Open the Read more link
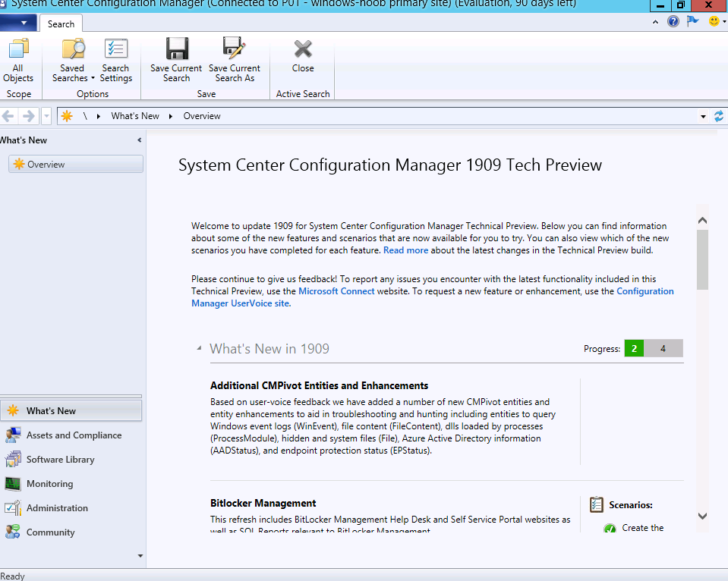 click(405, 250)
